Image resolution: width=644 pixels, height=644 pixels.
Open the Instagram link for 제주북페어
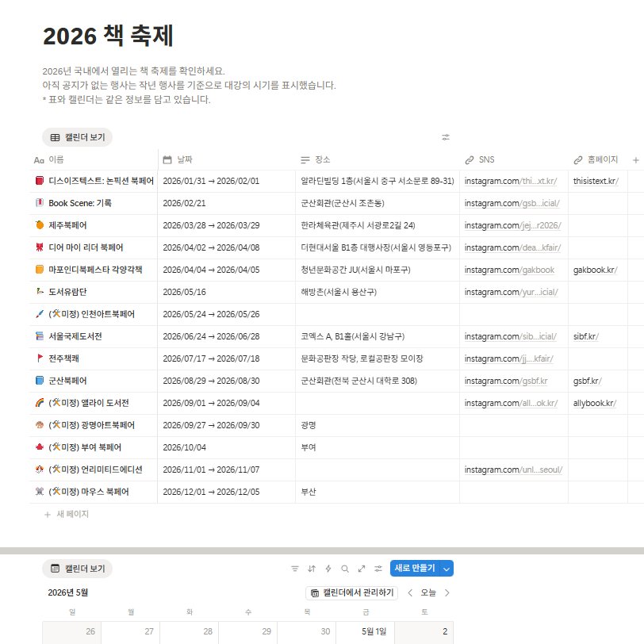512,225
